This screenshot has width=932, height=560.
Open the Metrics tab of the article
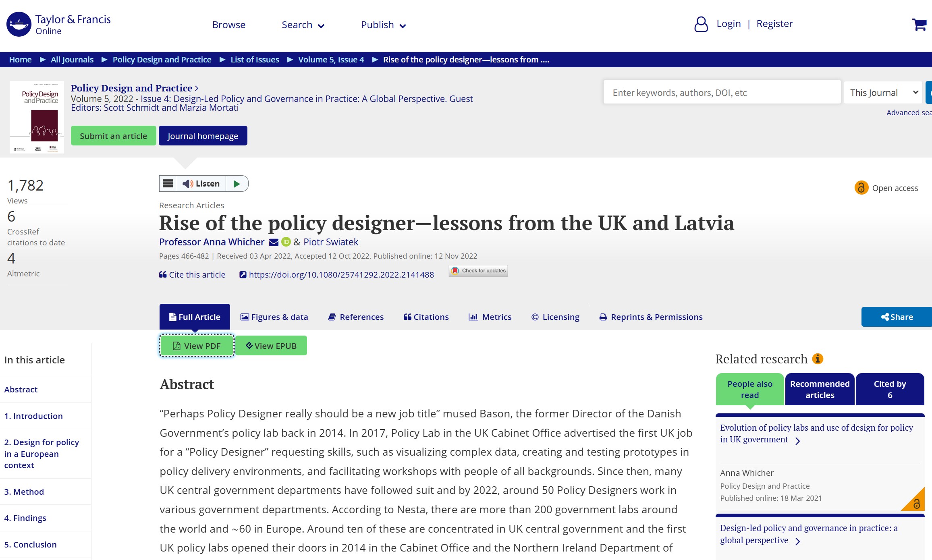point(490,317)
